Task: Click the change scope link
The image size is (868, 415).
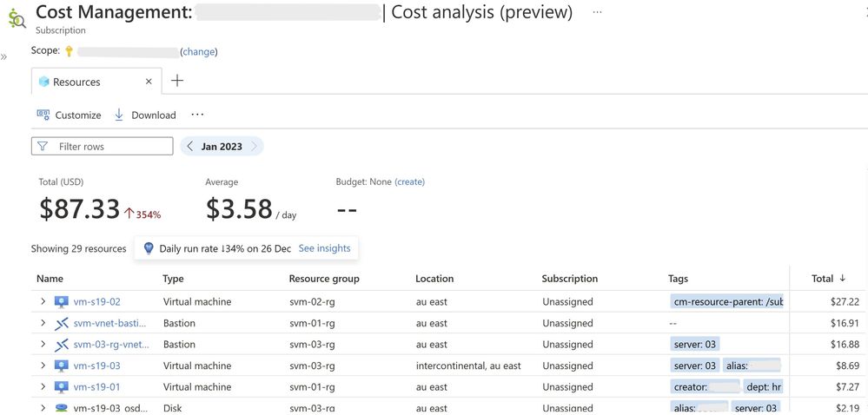Action: (198, 52)
